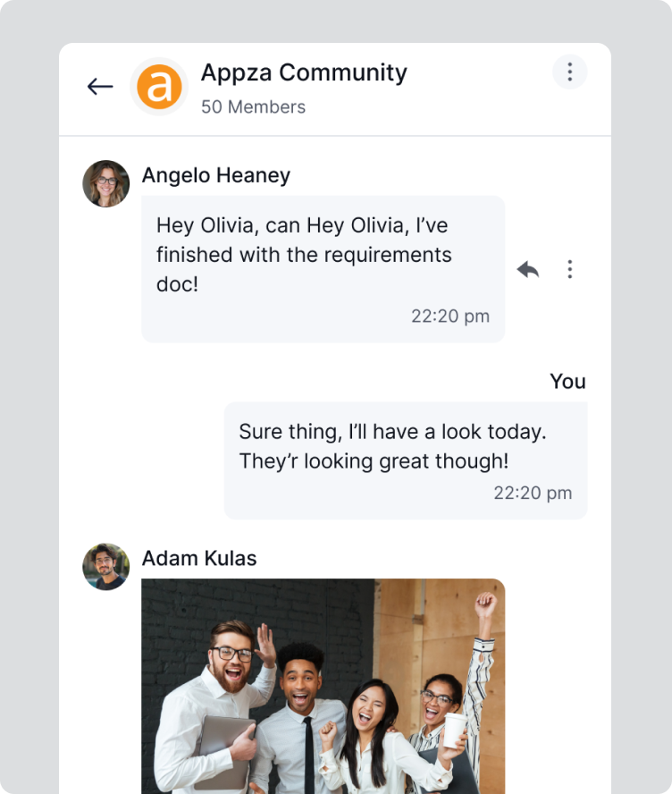View Adam Kulas's profile picture
Image resolution: width=672 pixels, height=794 pixels.
[x=106, y=566]
